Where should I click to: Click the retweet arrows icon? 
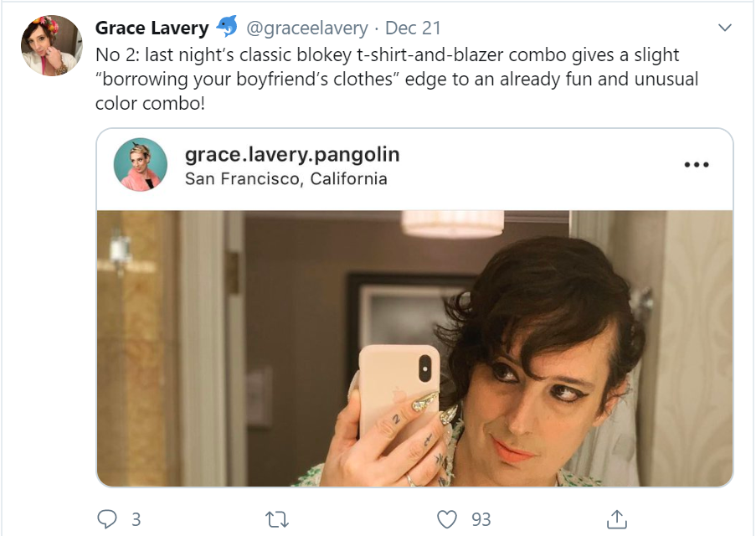(277, 519)
